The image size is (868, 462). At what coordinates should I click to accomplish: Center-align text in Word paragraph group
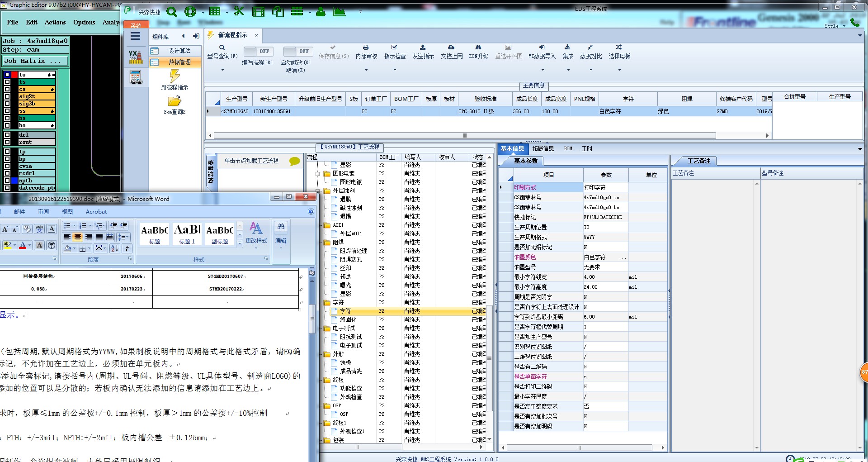click(78, 237)
